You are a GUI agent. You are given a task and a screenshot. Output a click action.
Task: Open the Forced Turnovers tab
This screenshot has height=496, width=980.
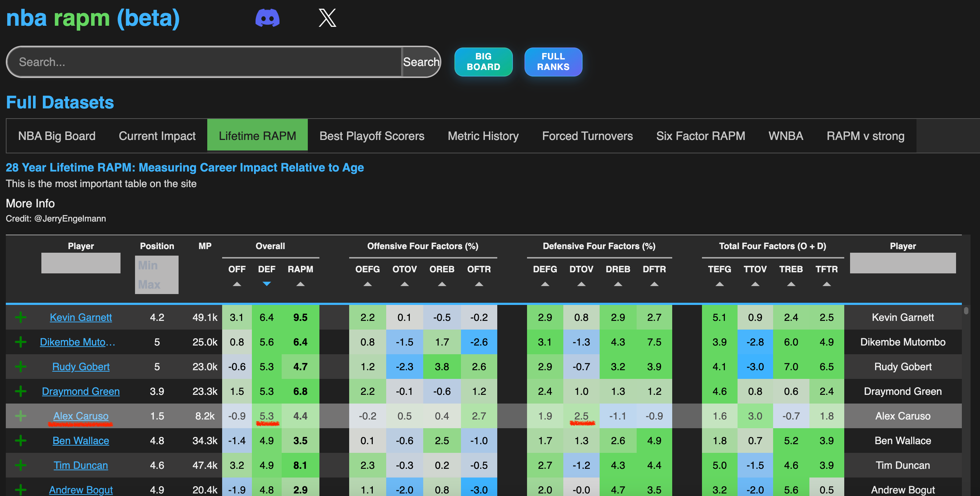click(x=587, y=136)
